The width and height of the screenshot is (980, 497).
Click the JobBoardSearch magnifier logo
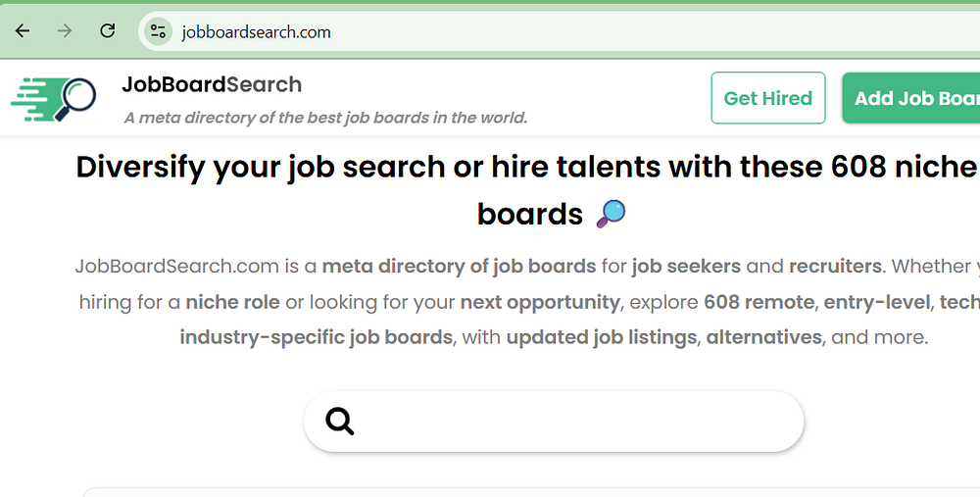55,99
